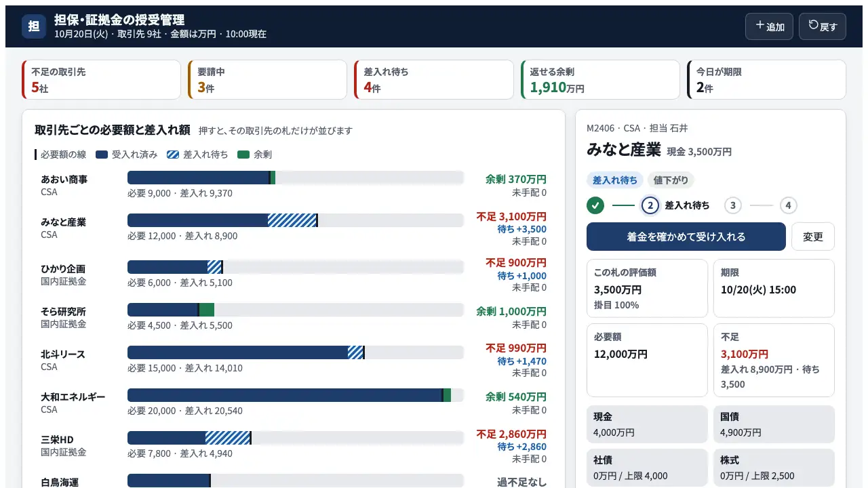The height and width of the screenshot is (488, 868).
Task: Click the M2406 · CSA · 担当 石井 line
Action: pos(637,128)
